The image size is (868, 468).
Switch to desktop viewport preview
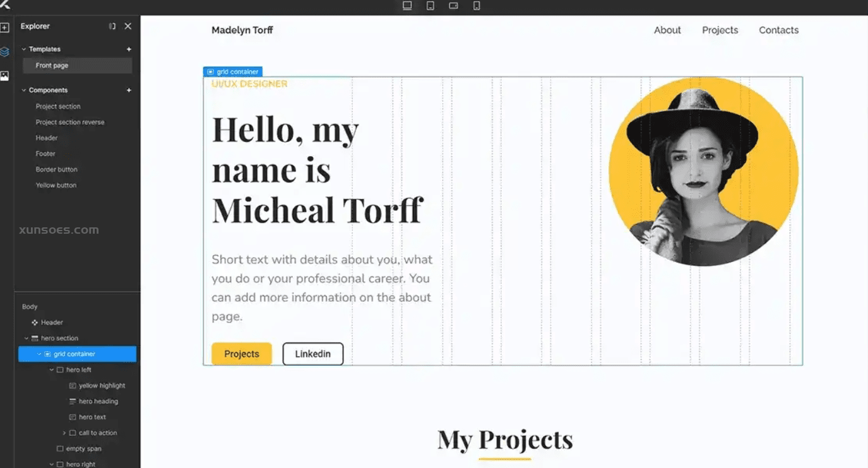click(x=407, y=6)
